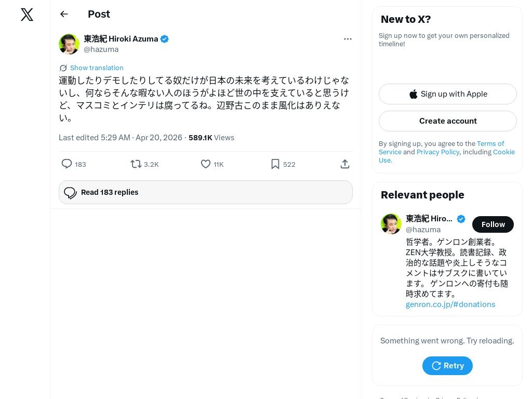Open Read 183 replies button
The height and width of the screenshot is (399, 532).
click(206, 192)
